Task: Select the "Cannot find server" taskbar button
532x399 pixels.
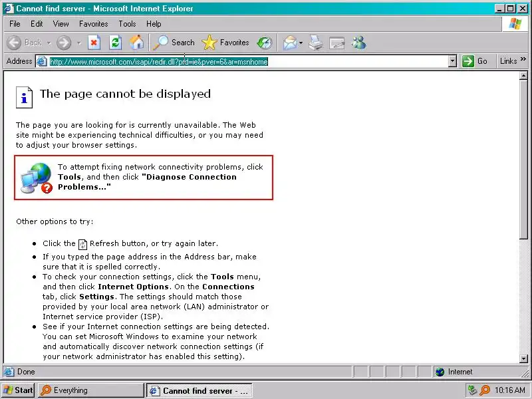Action: 199,390
